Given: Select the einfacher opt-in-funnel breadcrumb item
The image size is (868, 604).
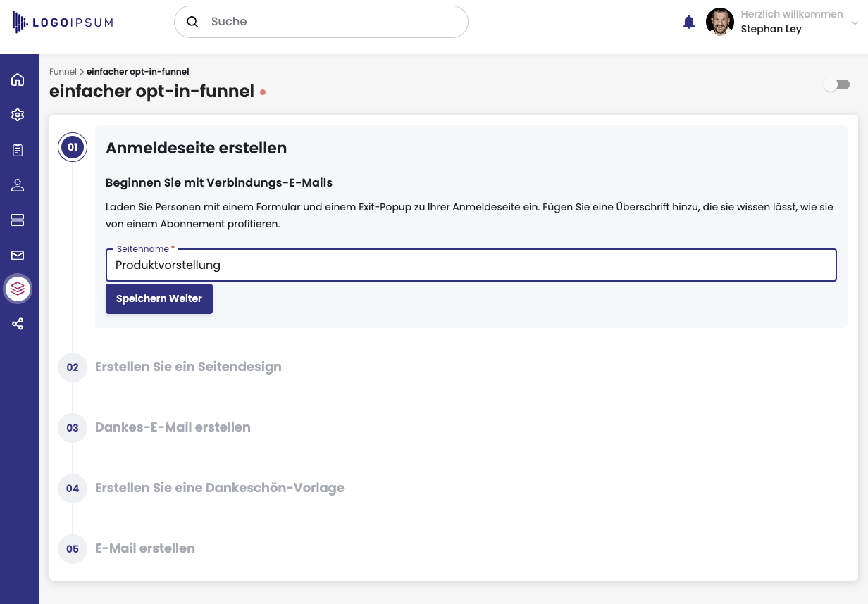Looking at the screenshot, I should pos(137,71).
